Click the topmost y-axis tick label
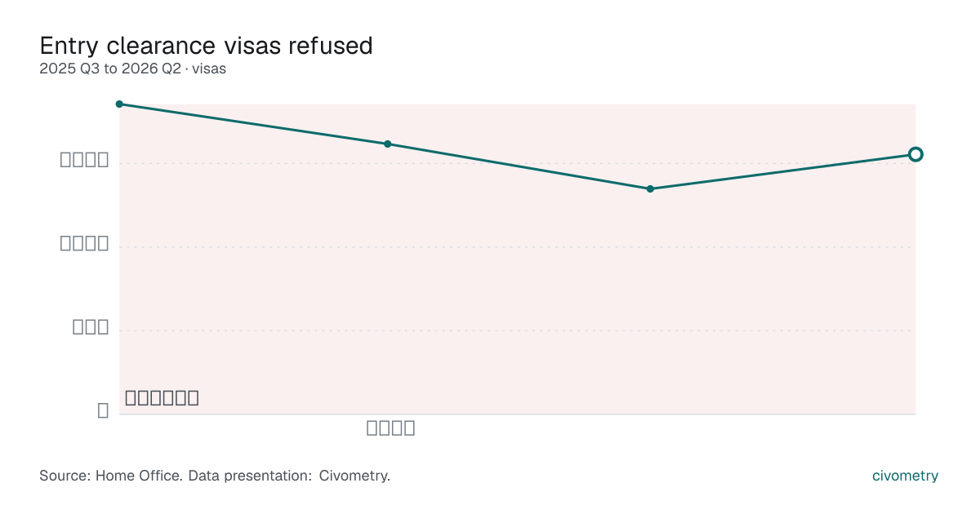The image size is (980, 514). 84,160
